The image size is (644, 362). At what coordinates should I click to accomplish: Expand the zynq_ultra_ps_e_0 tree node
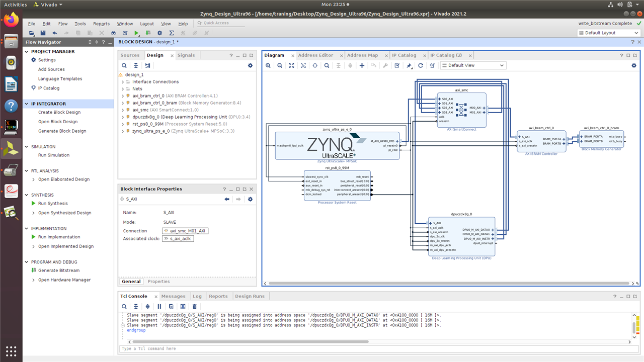pos(122,131)
